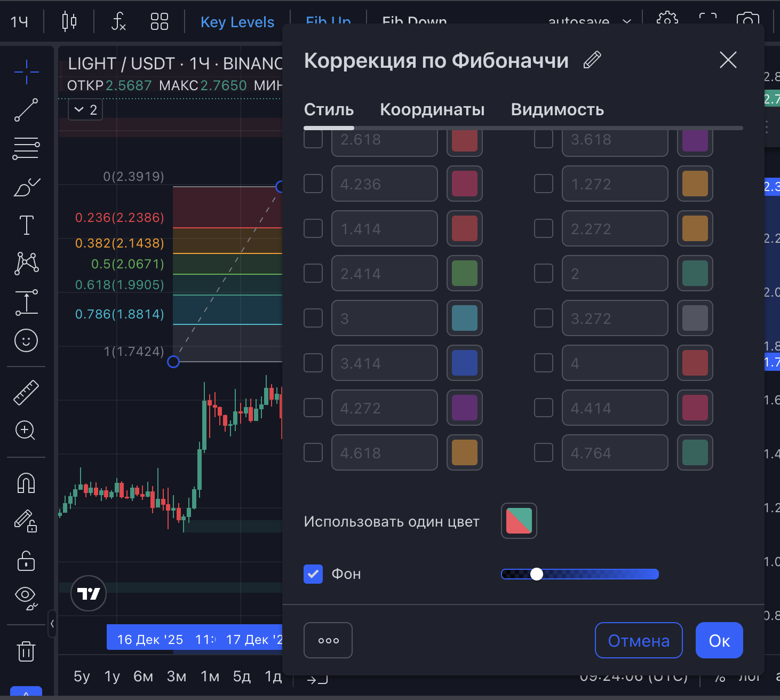This screenshot has width=780, height=700.
Task: Click the Отмена button
Action: pyautogui.click(x=639, y=640)
